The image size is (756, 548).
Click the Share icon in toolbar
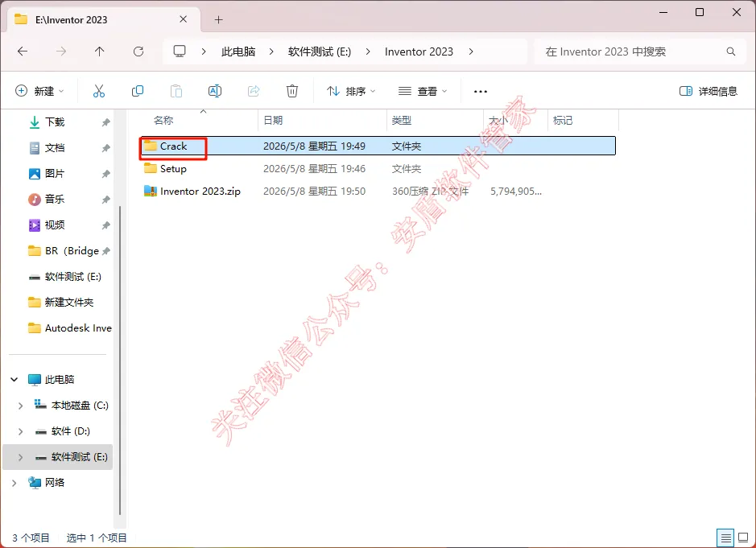[254, 91]
